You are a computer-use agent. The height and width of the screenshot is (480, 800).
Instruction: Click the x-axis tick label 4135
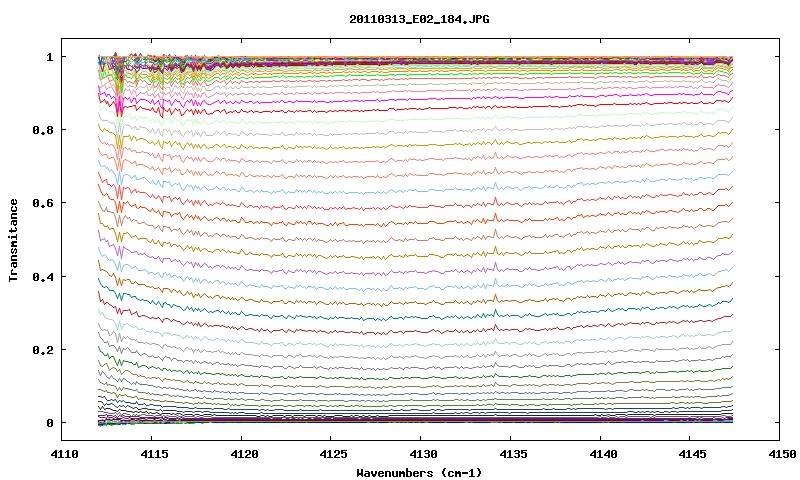[x=513, y=454]
